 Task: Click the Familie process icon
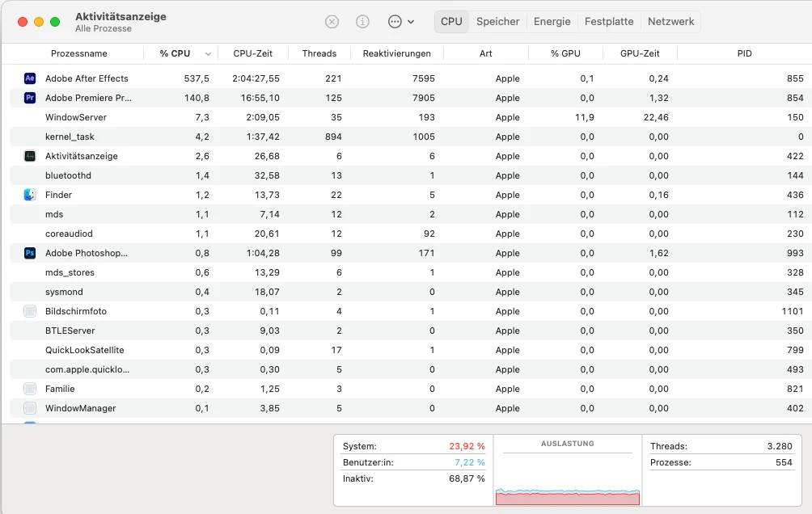pos(30,389)
